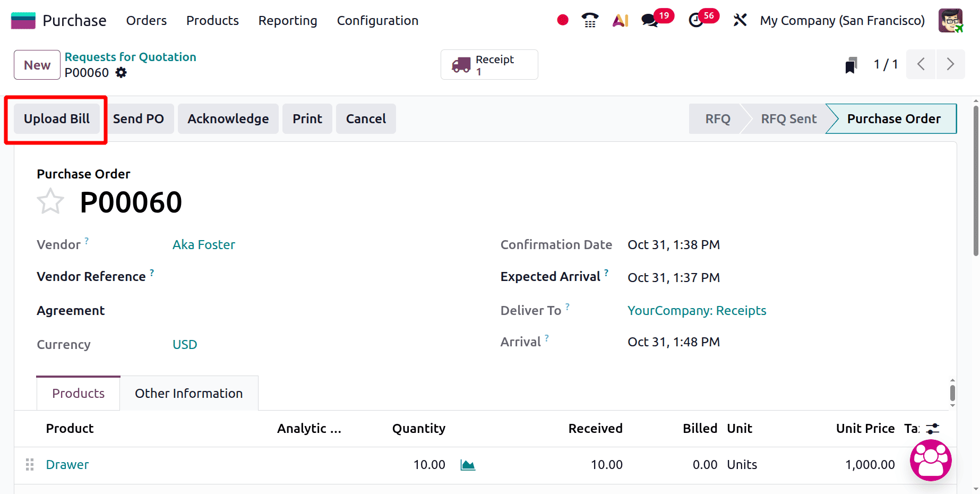Viewport: 980px width, 494px height.
Task: Open the AI assistant icon
Action: coord(620,20)
